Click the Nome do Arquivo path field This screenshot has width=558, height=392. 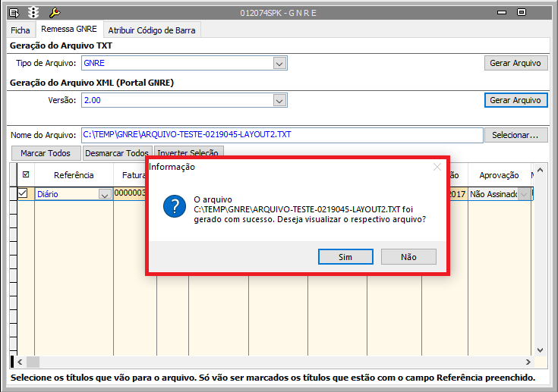coord(282,135)
